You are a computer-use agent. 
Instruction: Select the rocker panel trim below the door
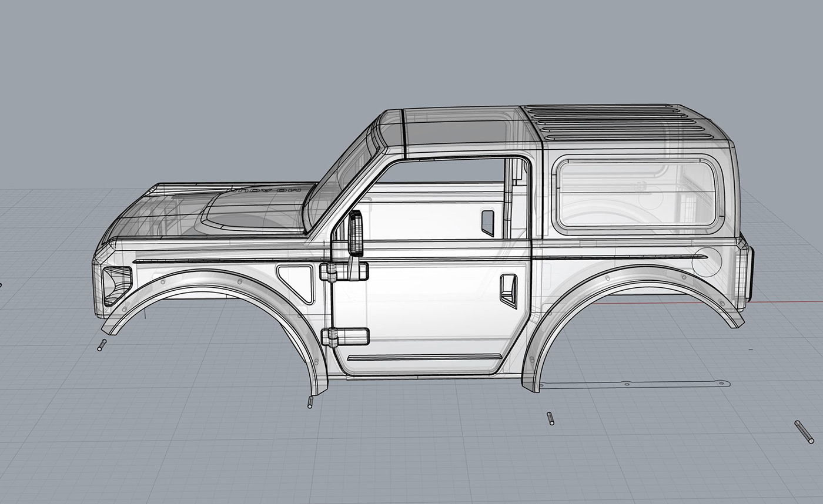pyautogui.click(x=429, y=358)
